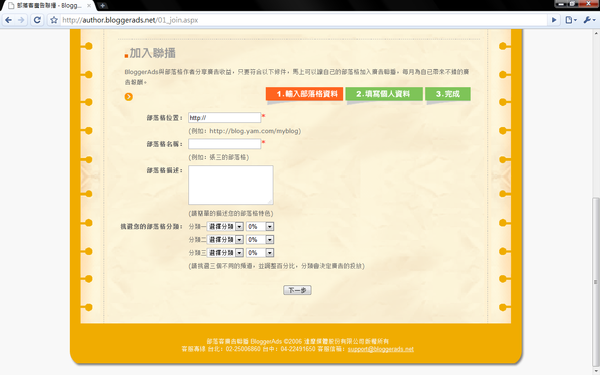Close the BloggerAds browser tab
The width and height of the screenshot is (600, 375).
[89, 6]
